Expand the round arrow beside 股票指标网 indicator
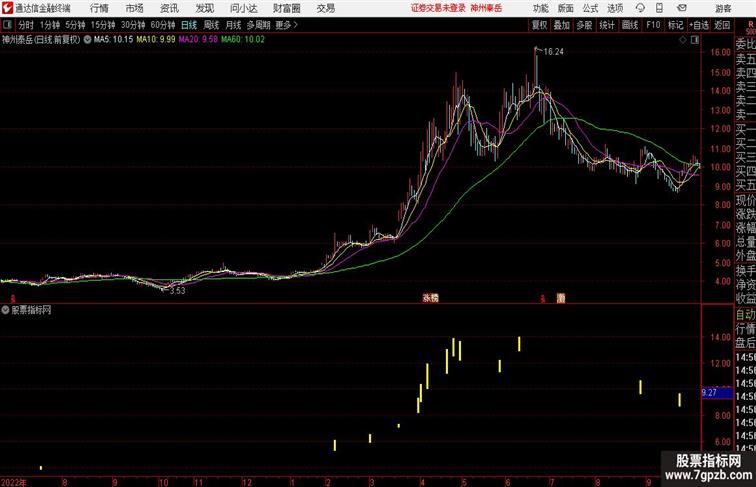This screenshot has width=756, height=487. coord(5,310)
